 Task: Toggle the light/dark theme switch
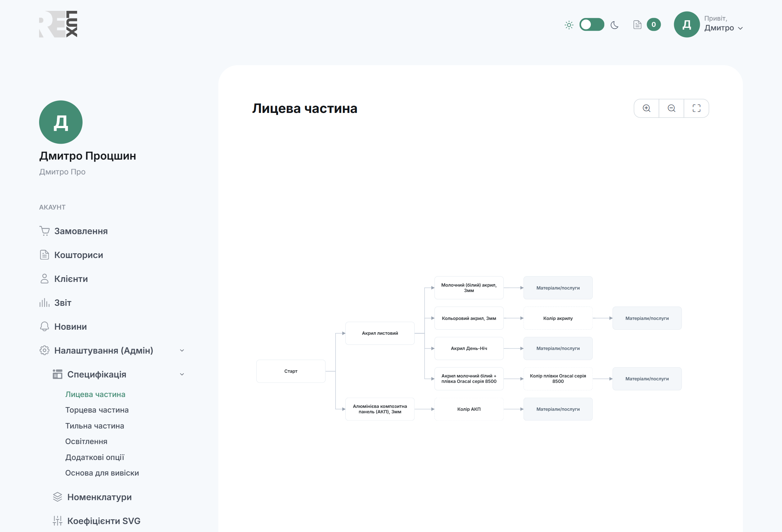coord(592,25)
